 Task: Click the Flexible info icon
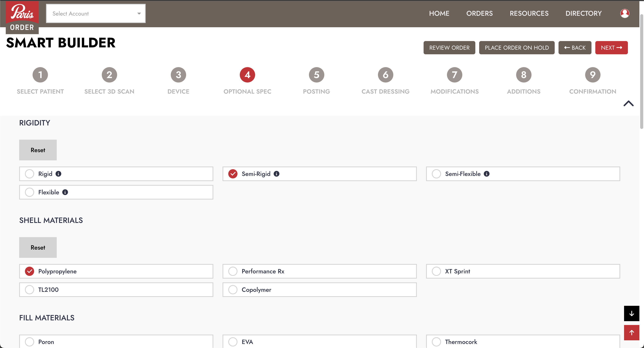pyautogui.click(x=65, y=192)
